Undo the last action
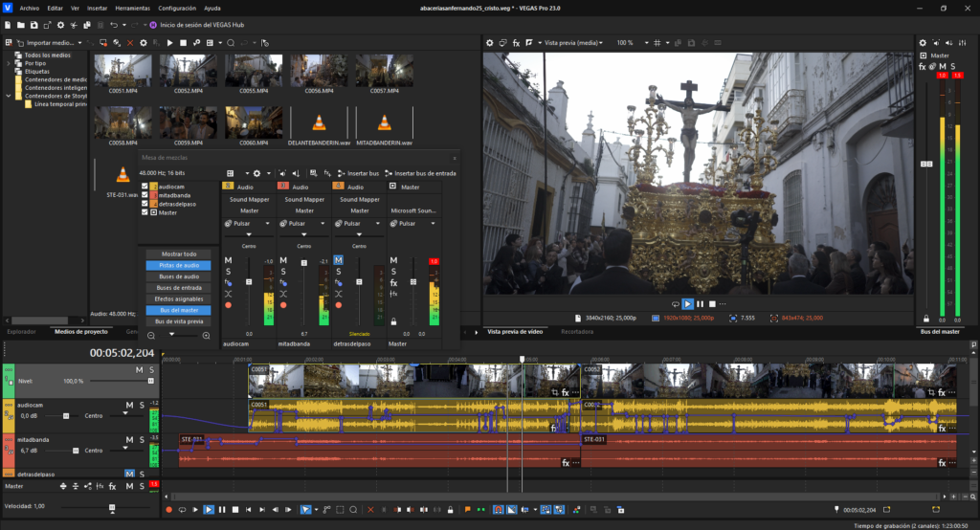 click(x=114, y=25)
